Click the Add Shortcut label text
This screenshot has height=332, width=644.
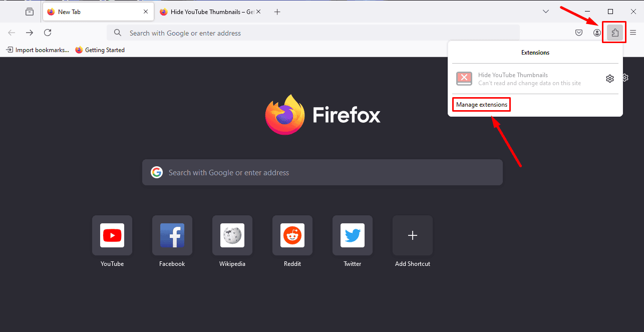413,264
